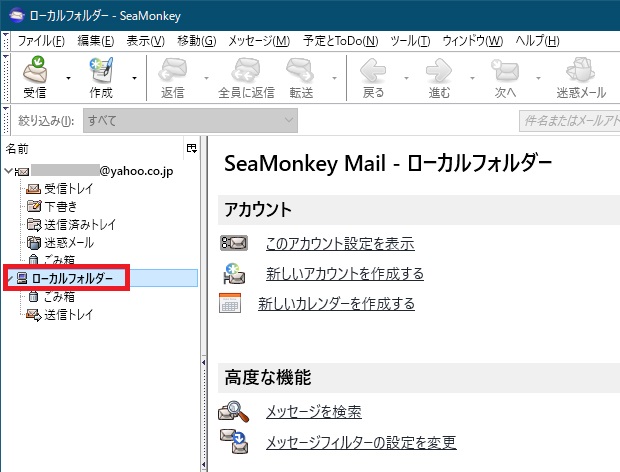Collapse the ローカルフォルダー tree node

point(9,278)
